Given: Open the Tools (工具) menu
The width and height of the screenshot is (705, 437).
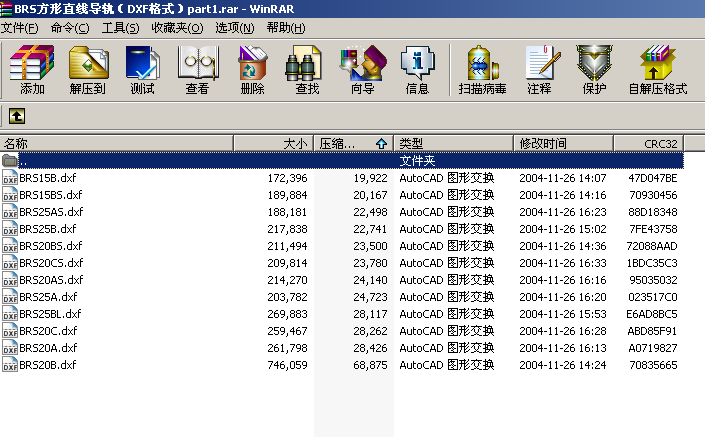Looking at the screenshot, I should 120,28.
